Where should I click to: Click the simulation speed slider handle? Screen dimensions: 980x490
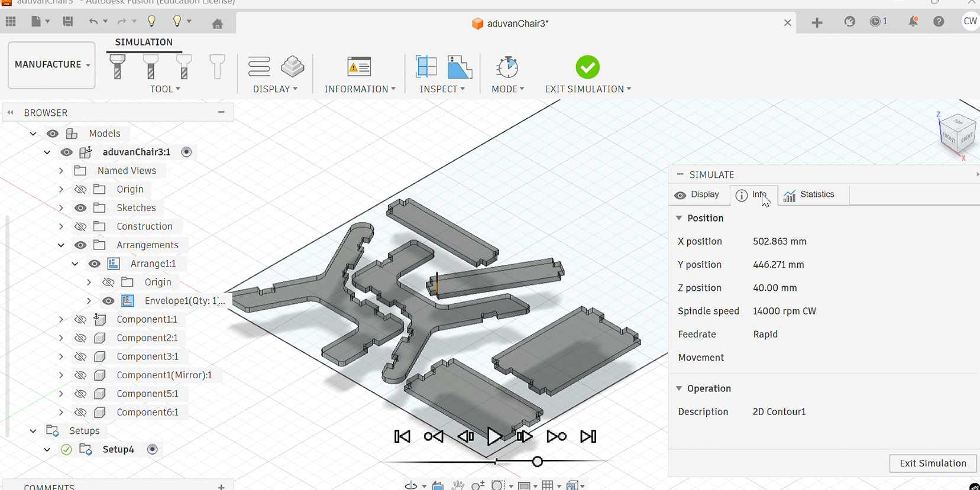(x=538, y=462)
